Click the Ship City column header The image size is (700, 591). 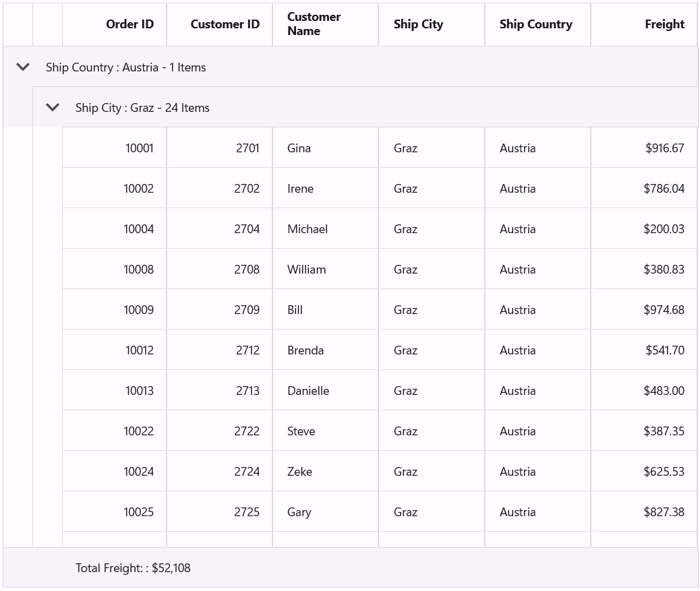tap(418, 24)
